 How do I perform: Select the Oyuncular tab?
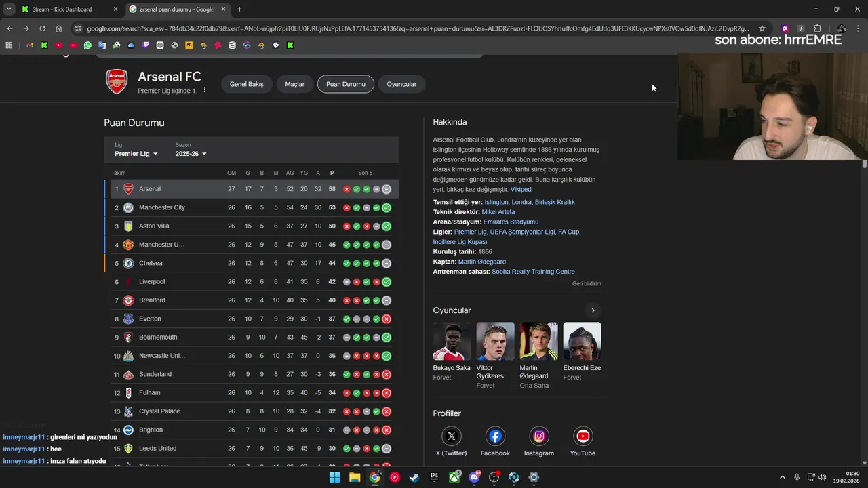click(x=401, y=84)
